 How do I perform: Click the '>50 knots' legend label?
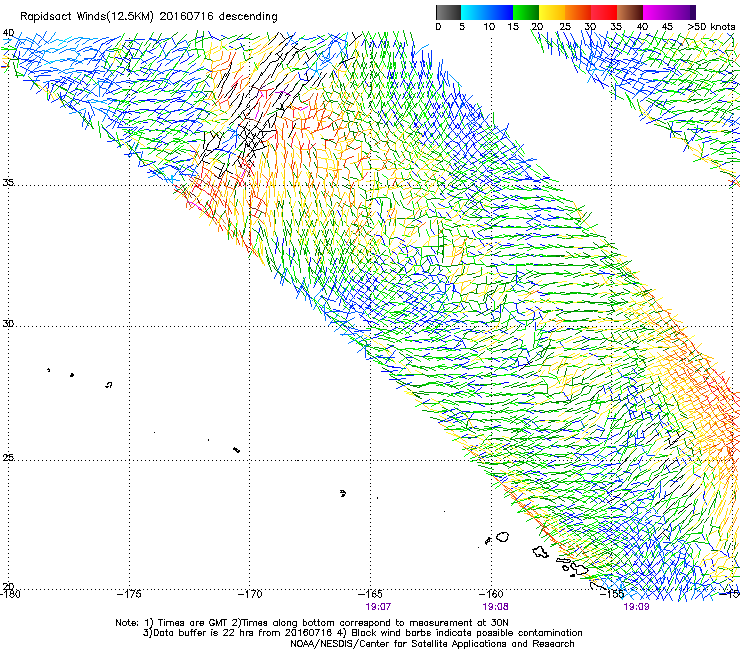point(712,27)
